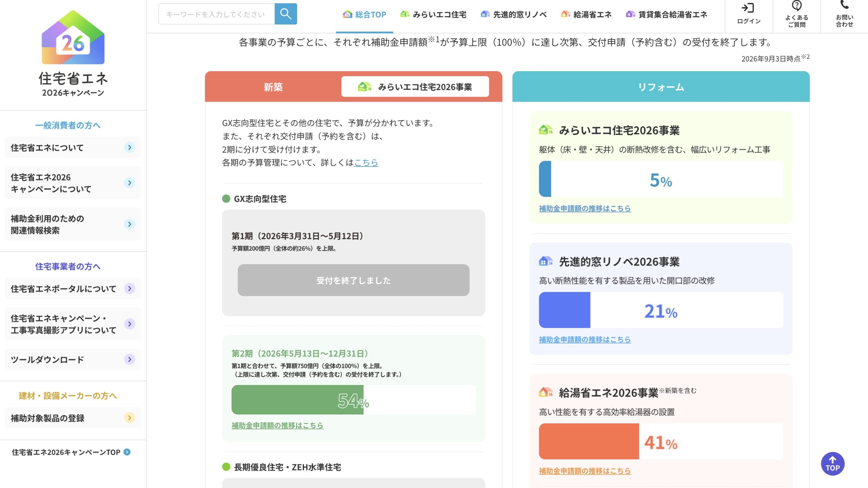Click the yellow chevron for 補助対象製品の登録
Image resolution: width=868 pixels, height=488 pixels.
(x=130, y=418)
